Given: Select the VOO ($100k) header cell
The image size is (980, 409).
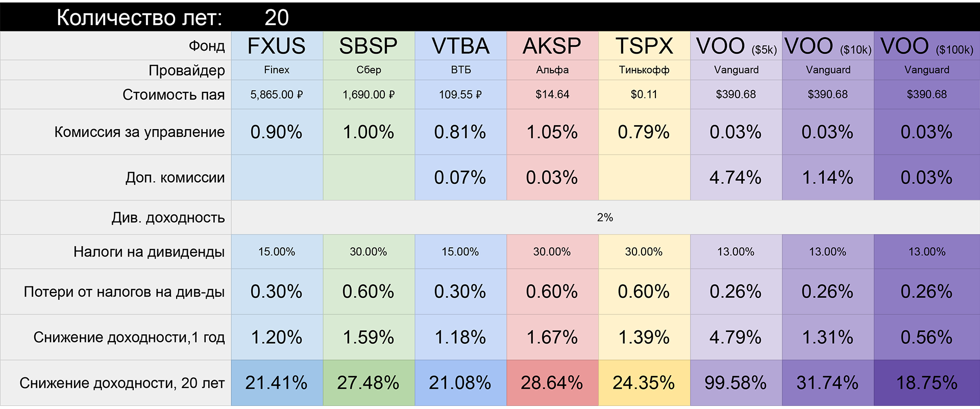Looking at the screenshot, I should tap(927, 46).
